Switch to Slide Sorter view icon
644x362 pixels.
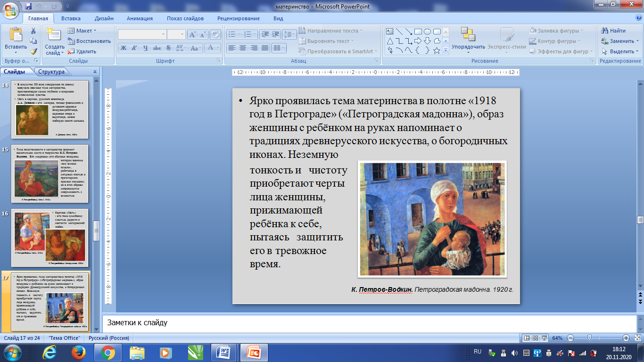[536, 338]
